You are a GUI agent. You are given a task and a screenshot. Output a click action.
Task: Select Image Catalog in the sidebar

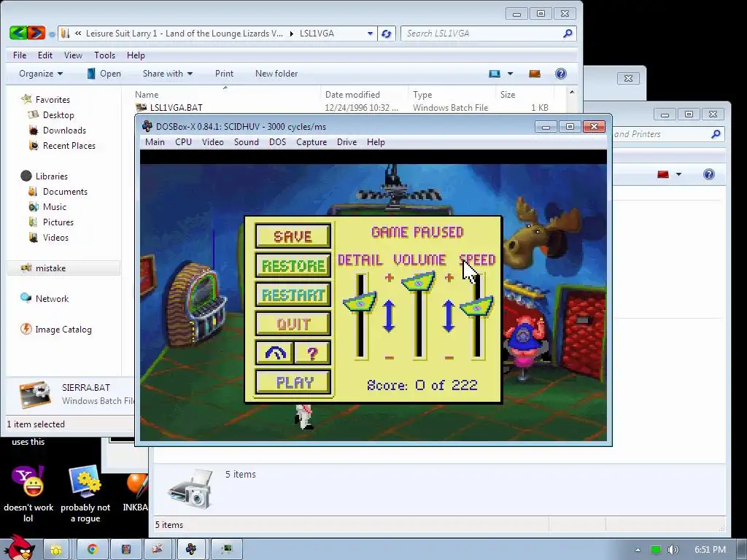[x=63, y=329]
